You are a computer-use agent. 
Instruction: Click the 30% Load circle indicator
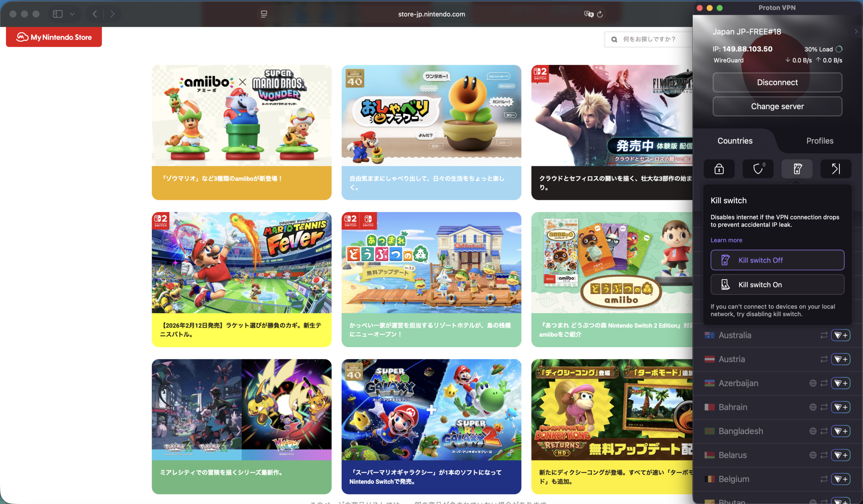tap(839, 49)
